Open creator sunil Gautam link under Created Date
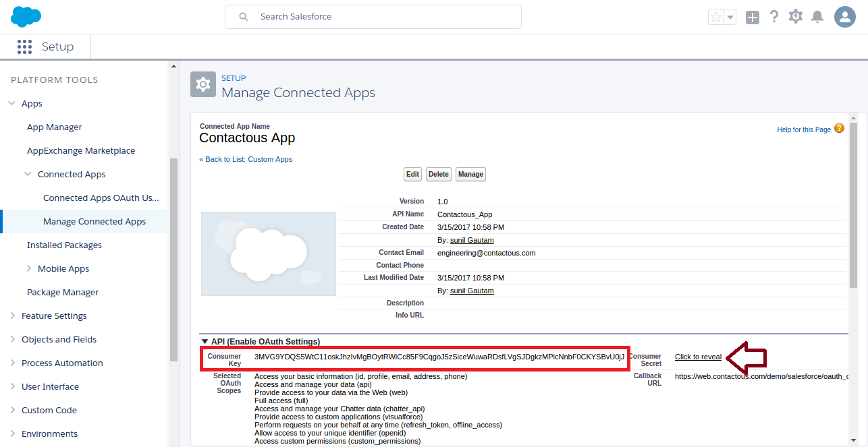This screenshot has width=868, height=447. pos(472,240)
